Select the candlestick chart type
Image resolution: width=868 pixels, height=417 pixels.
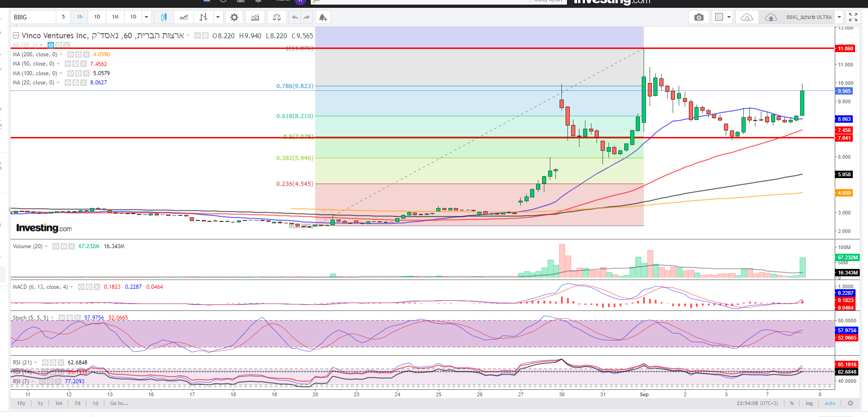[163, 18]
